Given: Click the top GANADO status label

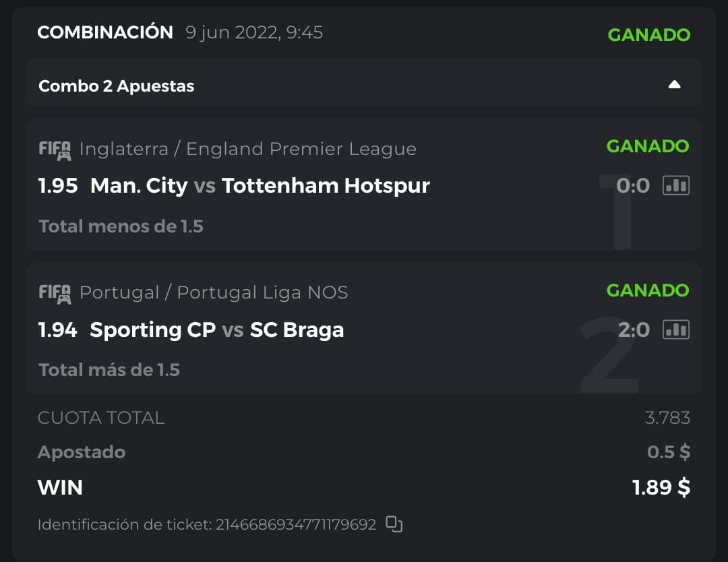Looking at the screenshot, I should click(648, 35).
